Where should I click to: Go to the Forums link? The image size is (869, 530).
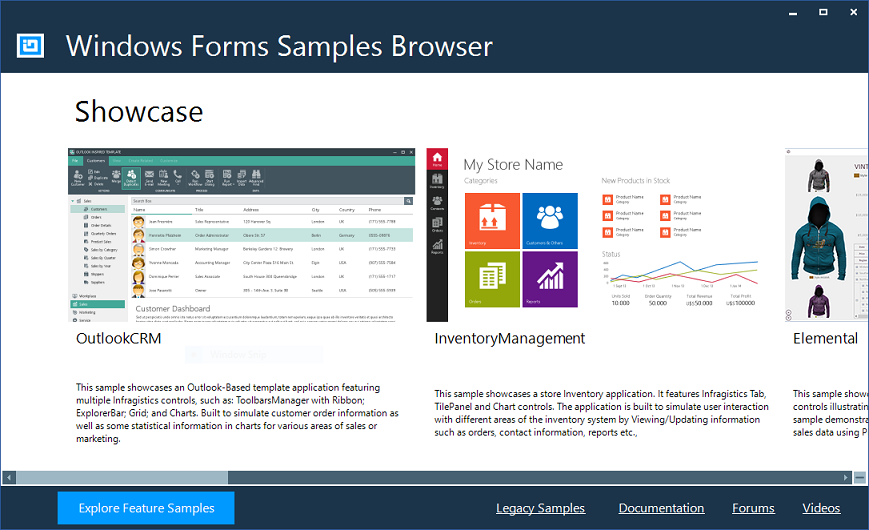(x=753, y=508)
